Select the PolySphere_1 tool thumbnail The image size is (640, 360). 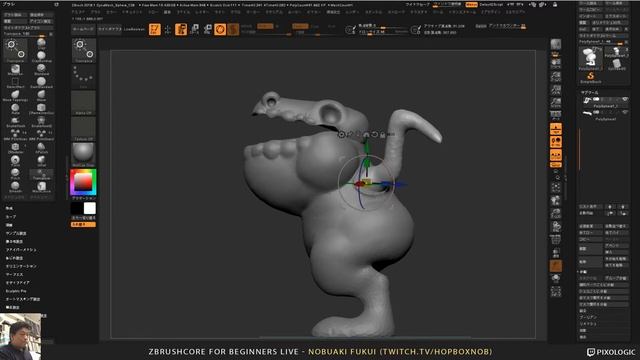click(x=590, y=58)
